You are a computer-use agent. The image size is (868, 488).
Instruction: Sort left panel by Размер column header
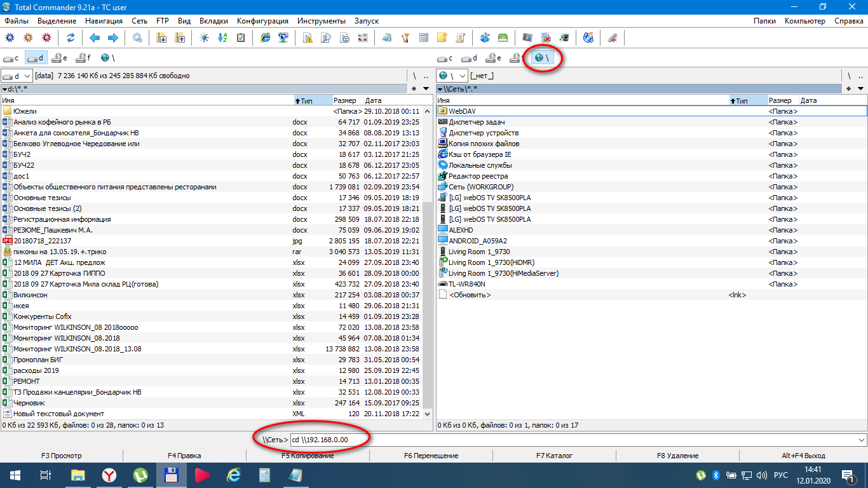(x=348, y=100)
